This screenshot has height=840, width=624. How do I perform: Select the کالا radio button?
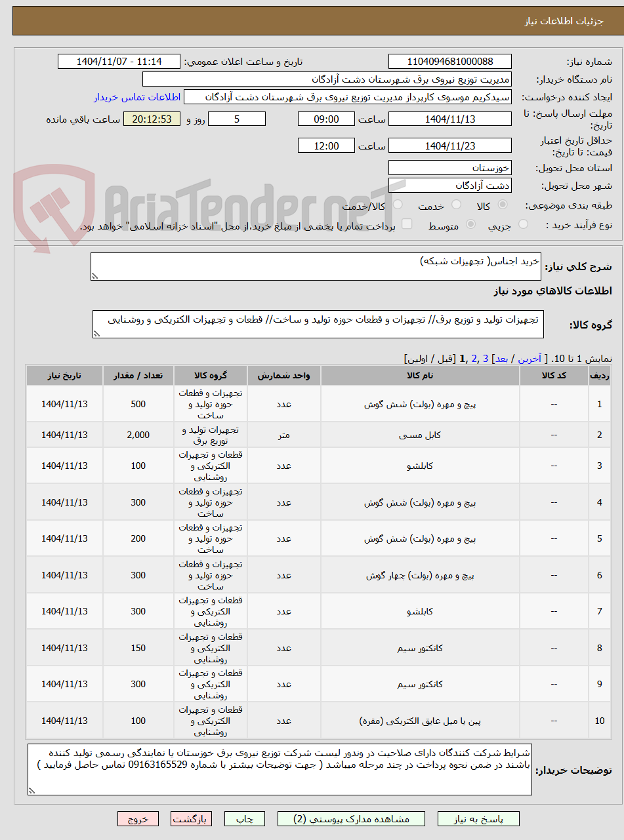[503, 205]
